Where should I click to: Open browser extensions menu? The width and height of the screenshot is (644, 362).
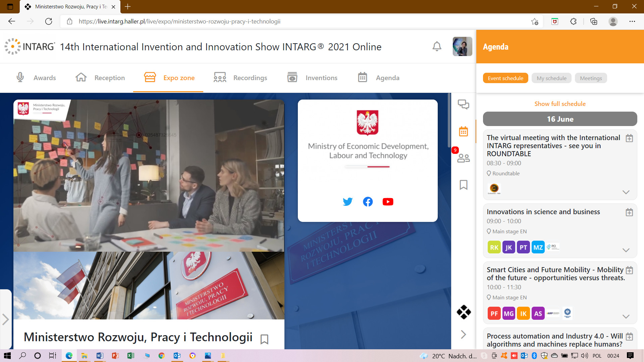[x=573, y=21]
